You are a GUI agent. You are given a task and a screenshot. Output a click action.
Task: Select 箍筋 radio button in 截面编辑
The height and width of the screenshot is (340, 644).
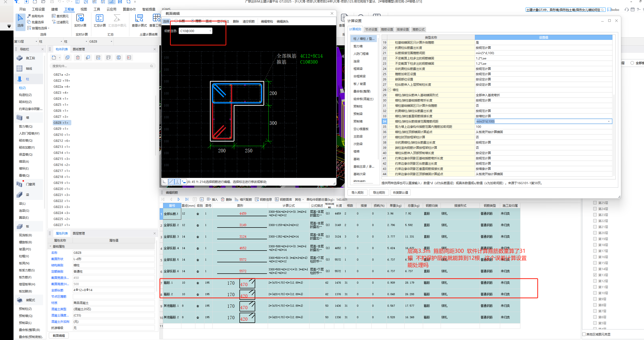tap(193, 21)
